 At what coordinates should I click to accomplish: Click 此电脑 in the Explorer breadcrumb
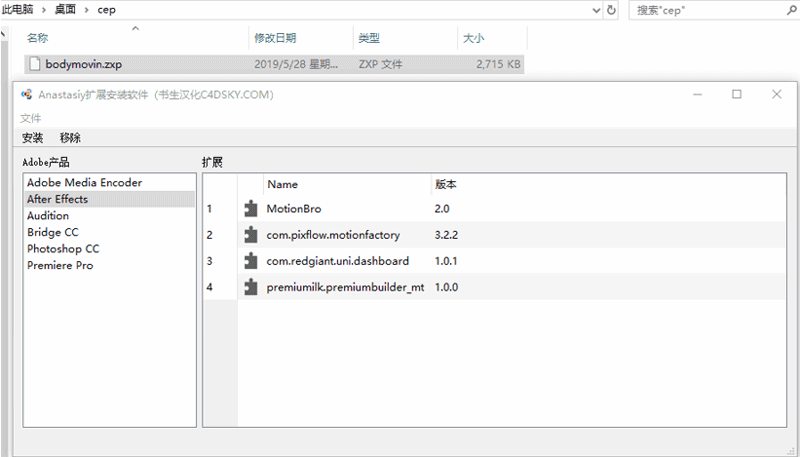tap(17, 10)
